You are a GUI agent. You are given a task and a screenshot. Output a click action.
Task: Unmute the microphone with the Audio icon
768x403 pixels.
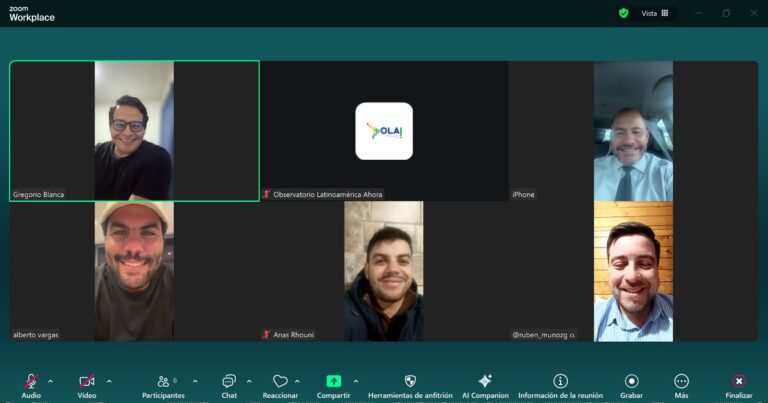pyautogui.click(x=31, y=381)
